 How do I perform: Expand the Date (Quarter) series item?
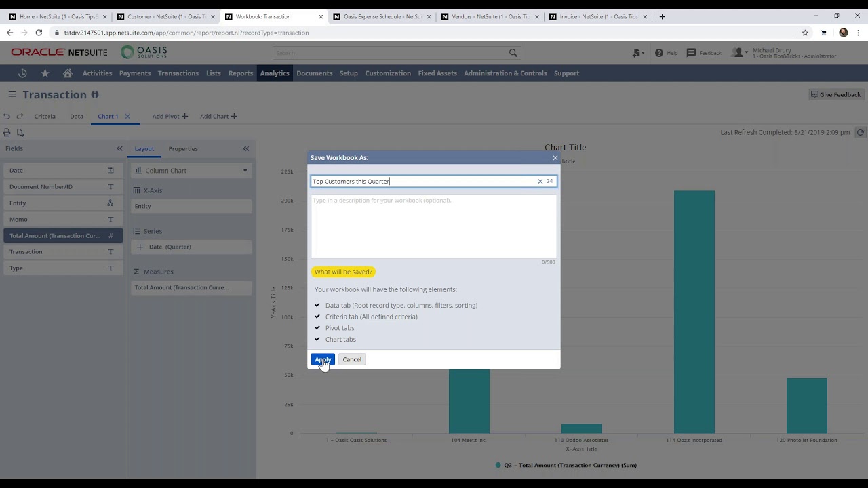click(140, 247)
